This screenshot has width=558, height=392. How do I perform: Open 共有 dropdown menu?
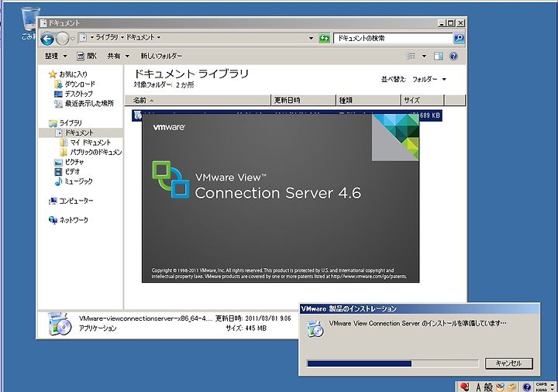[119, 56]
